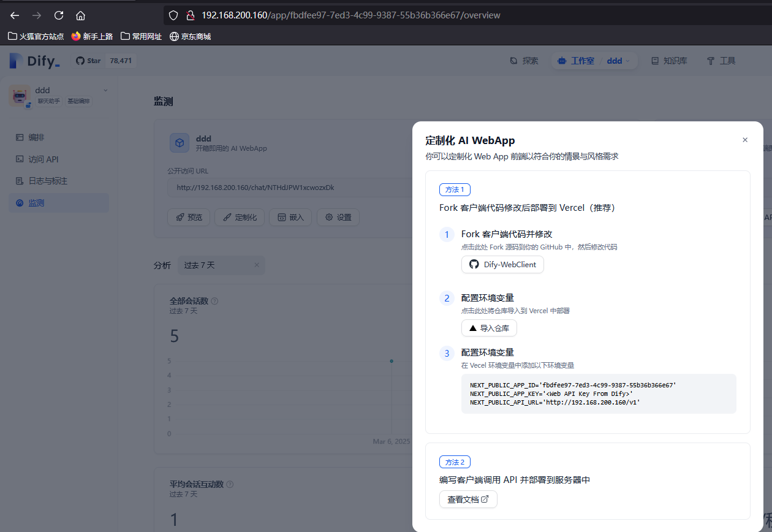This screenshot has width=772, height=532.
Task: Go to 编排 in sidebar
Action: click(59, 137)
